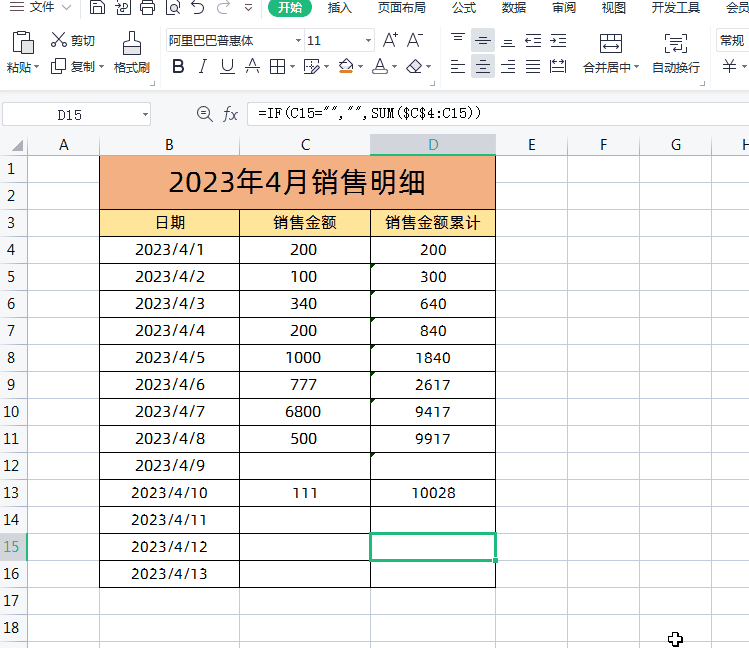Switch to the 数据 tab
749x648 pixels.
[514, 8]
